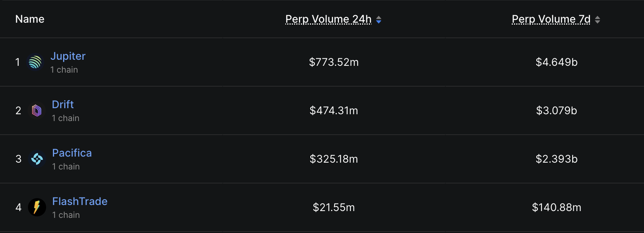
Task: Click the FlashTrade lightning bolt logo
Action: click(37, 207)
